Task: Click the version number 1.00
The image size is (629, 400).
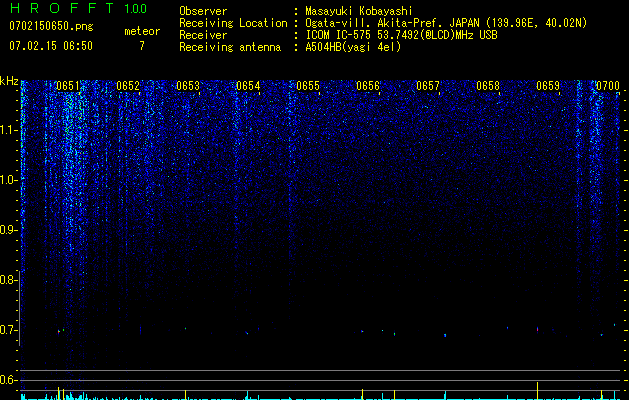Action: click(135, 9)
